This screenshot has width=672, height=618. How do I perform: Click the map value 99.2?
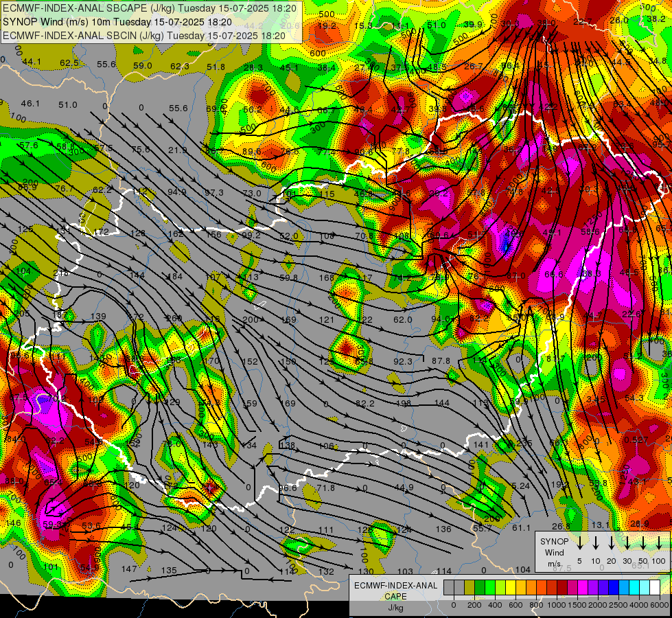click(251, 236)
